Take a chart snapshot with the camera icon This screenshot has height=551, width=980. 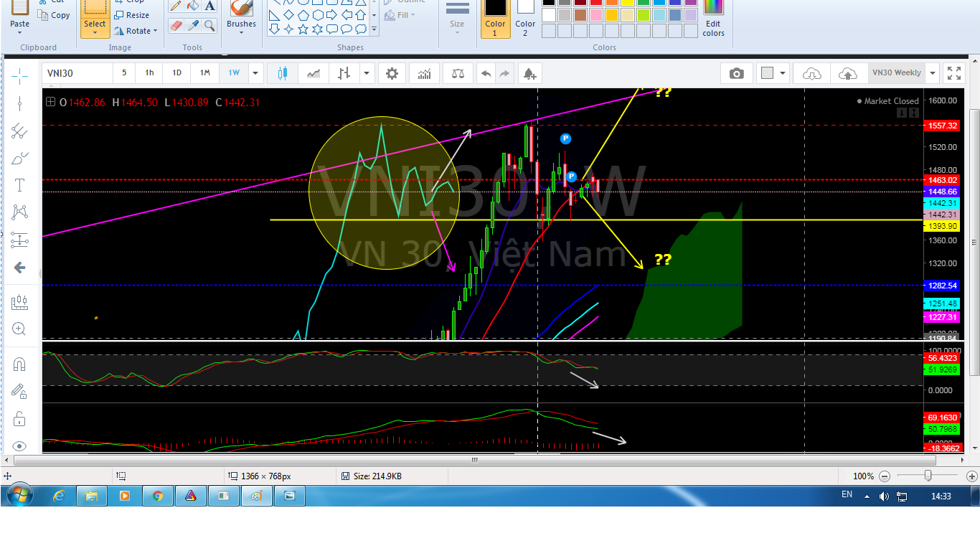(x=736, y=73)
